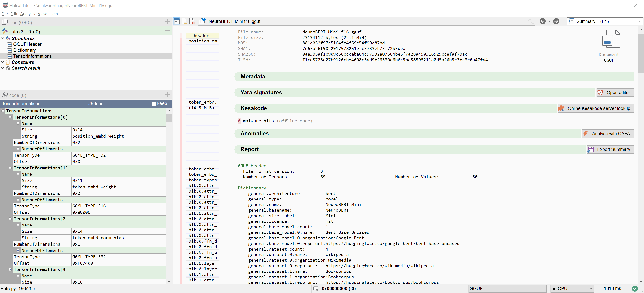The width and height of the screenshot is (644, 293).
Task: Open the View menu
Action: [42, 14]
